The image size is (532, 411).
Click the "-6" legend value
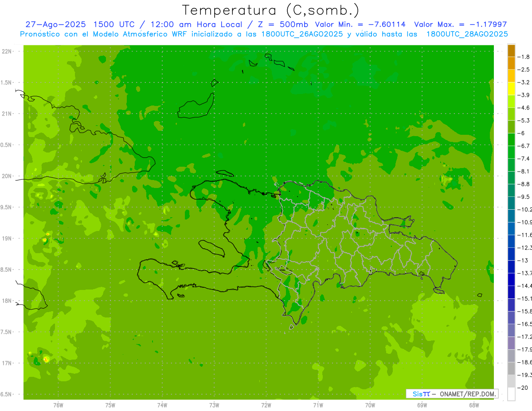[x=521, y=133]
